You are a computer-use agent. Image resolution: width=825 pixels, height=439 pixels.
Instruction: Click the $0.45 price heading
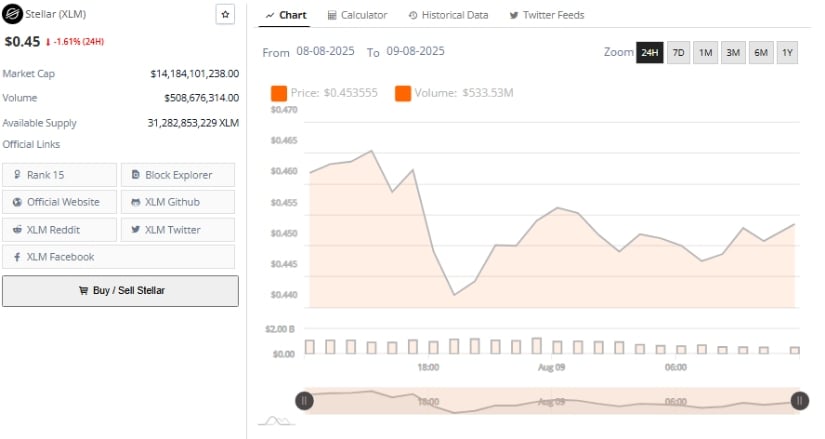coord(22,42)
